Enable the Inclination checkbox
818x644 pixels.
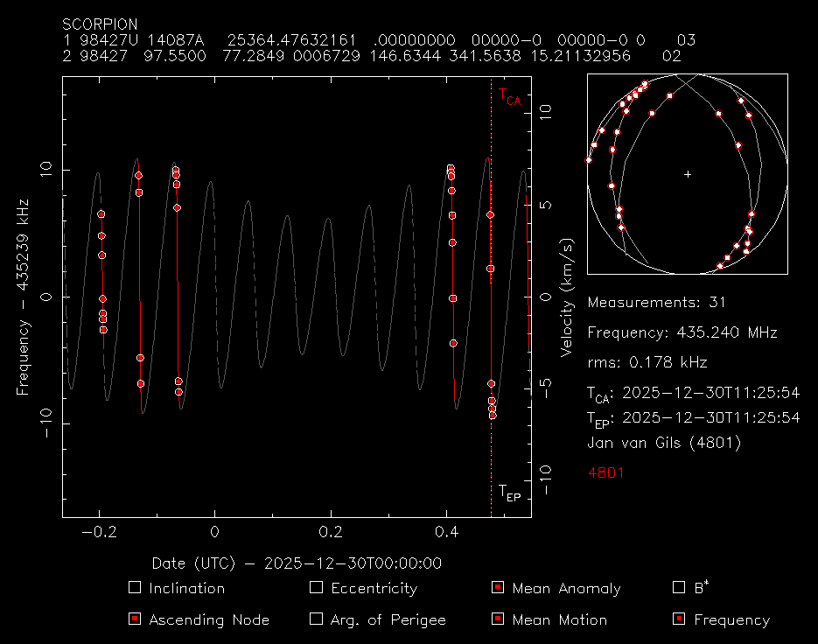point(134,588)
